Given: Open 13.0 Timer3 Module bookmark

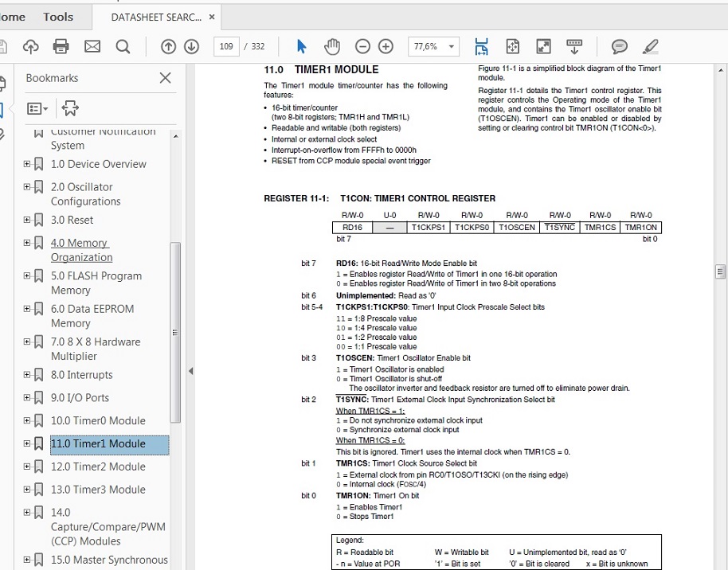Looking at the screenshot, I should (98, 490).
